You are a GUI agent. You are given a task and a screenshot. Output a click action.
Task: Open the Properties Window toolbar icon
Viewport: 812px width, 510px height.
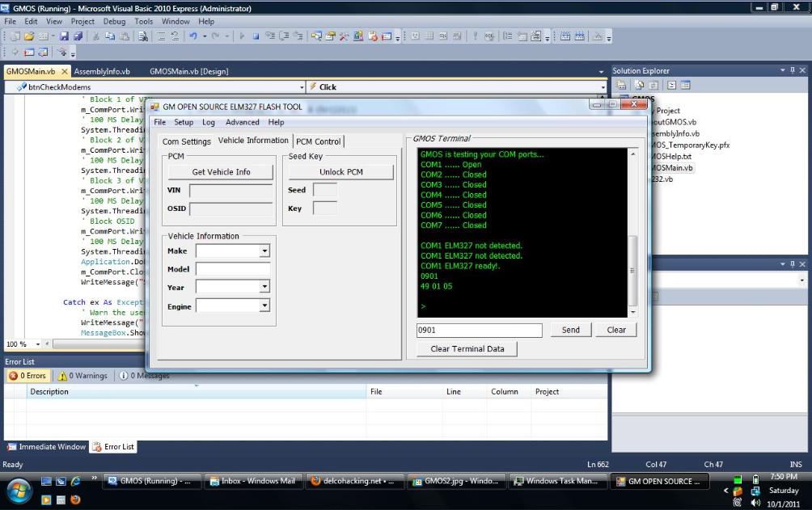[330, 36]
